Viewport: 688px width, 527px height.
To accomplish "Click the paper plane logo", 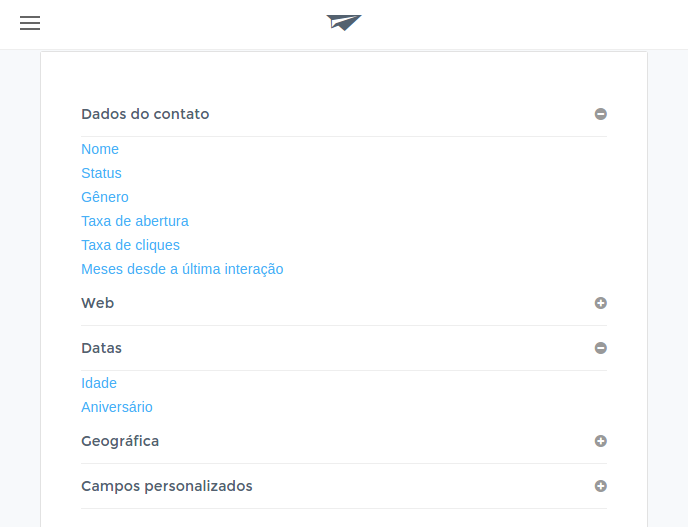I will tap(344, 23).
